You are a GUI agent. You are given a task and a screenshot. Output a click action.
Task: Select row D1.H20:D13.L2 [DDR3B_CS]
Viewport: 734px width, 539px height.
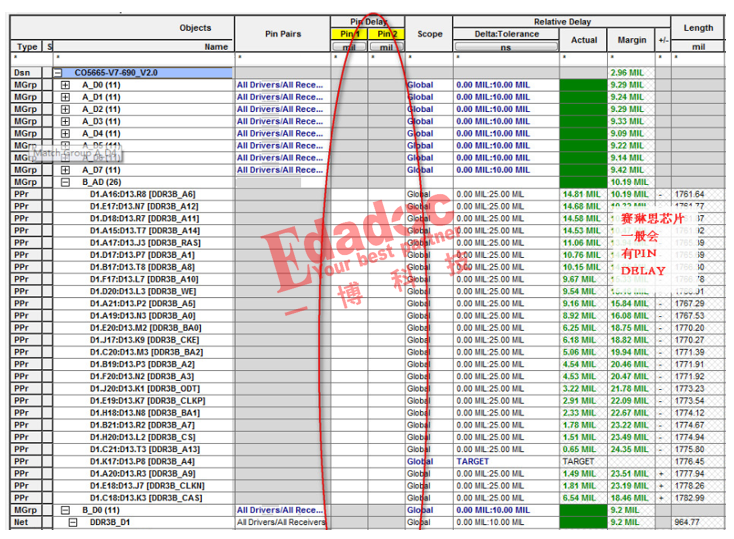143,437
